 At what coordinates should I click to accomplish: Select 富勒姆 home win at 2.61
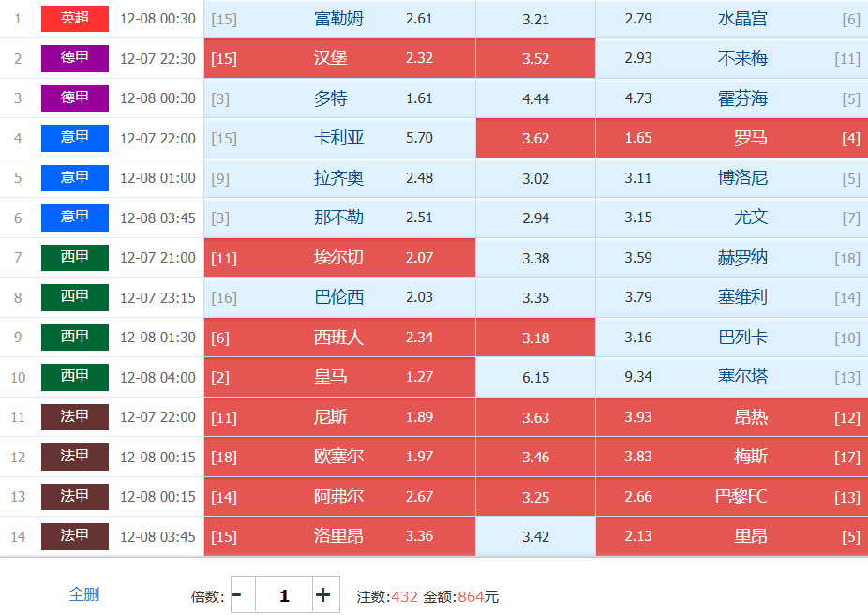pyautogui.click(x=339, y=19)
